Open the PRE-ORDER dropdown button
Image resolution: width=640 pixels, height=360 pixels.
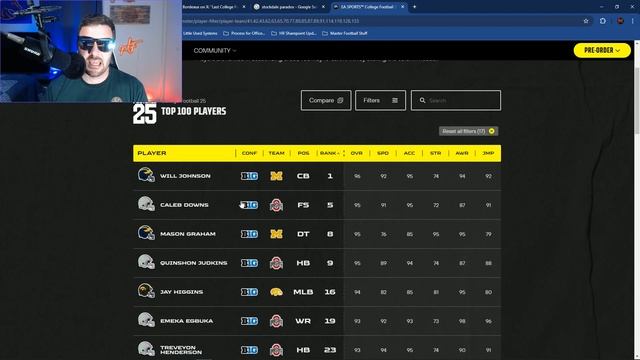pos(602,50)
